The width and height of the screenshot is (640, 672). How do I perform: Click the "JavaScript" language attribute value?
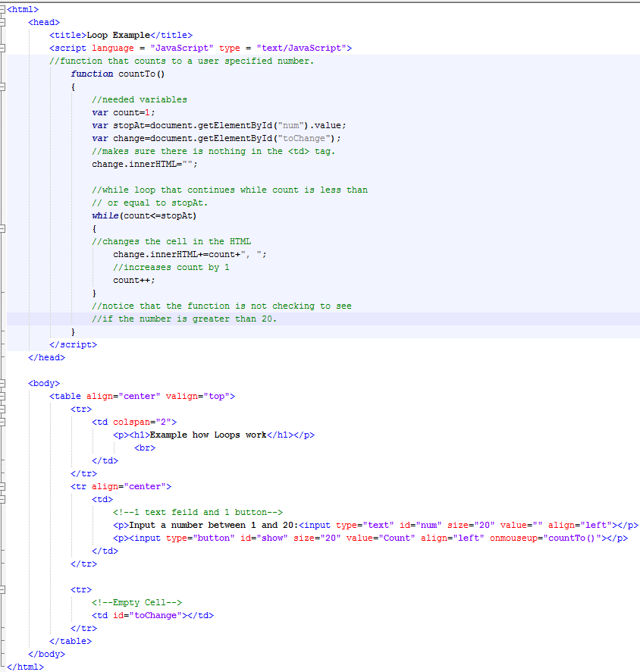click(x=182, y=48)
